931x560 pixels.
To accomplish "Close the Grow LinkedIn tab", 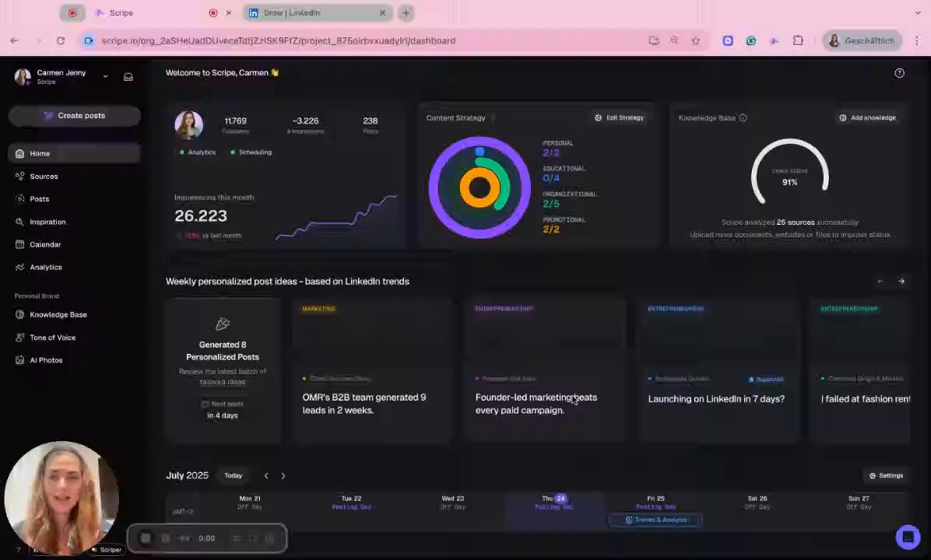I will (x=382, y=12).
